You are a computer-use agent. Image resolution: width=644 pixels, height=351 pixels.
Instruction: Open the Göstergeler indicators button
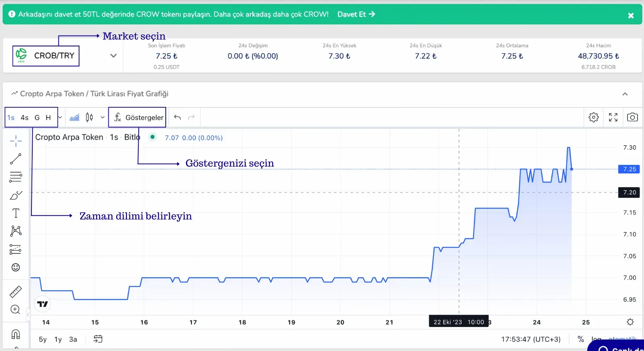[139, 117]
